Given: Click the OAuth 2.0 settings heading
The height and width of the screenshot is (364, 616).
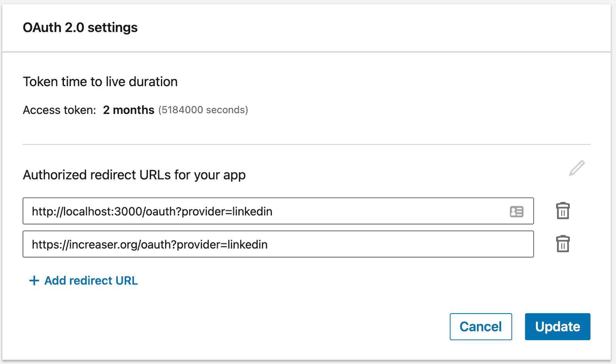Looking at the screenshot, I should [80, 27].
